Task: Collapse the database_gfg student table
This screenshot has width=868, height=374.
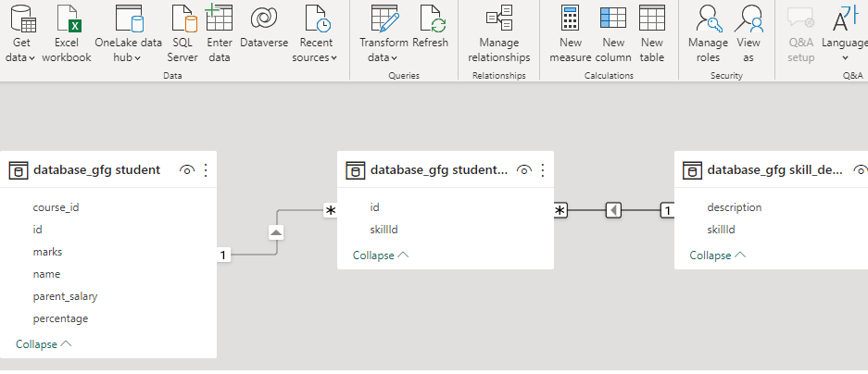Action: [44, 344]
